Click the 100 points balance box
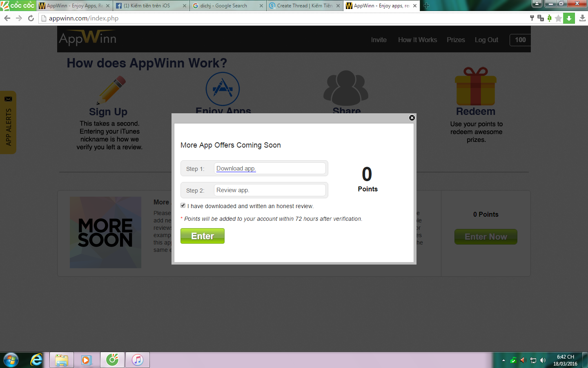Screen dimensions: 588x368 click(520, 40)
